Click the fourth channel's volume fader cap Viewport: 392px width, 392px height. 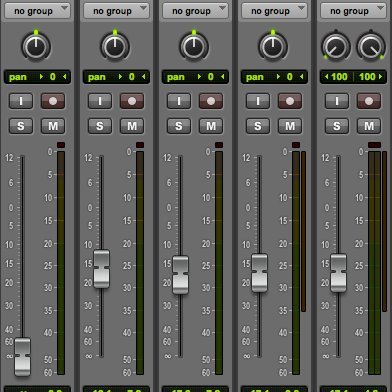coord(259,273)
